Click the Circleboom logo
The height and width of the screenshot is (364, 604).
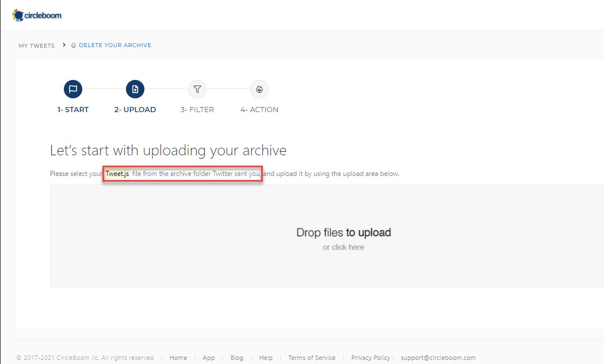tap(37, 16)
